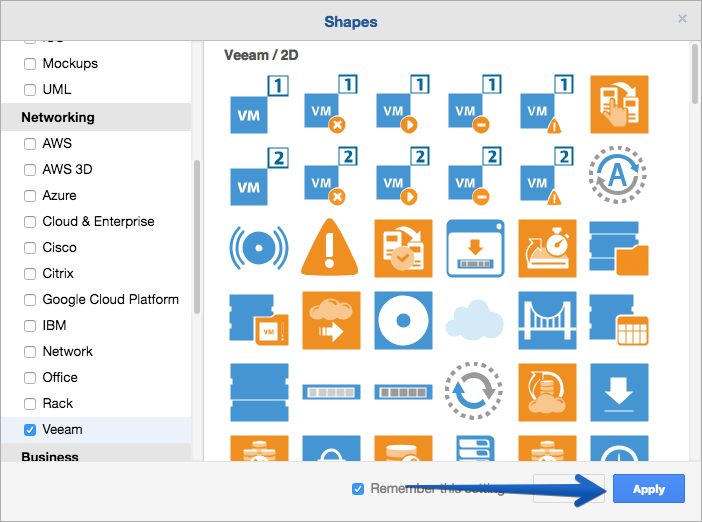The width and height of the screenshot is (702, 522).
Task: Select the dotted circular refresh arrows shape
Action: 474,391
